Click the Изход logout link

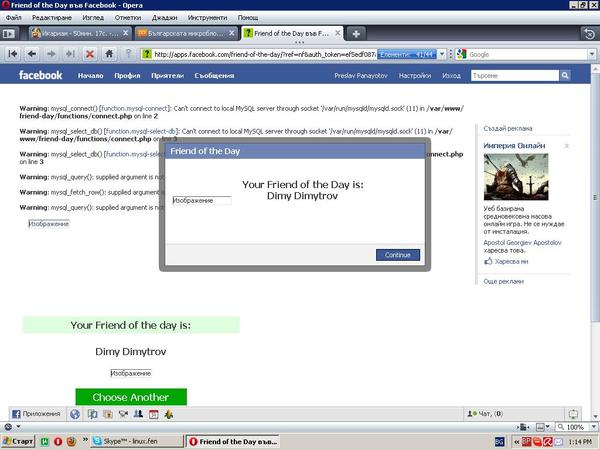pyautogui.click(x=451, y=76)
